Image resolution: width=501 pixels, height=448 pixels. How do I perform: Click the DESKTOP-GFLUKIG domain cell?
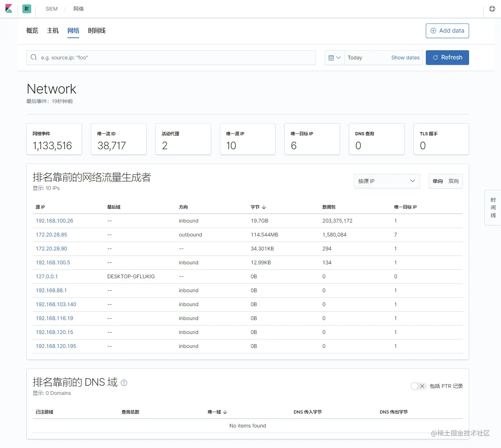tap(131, 276)
